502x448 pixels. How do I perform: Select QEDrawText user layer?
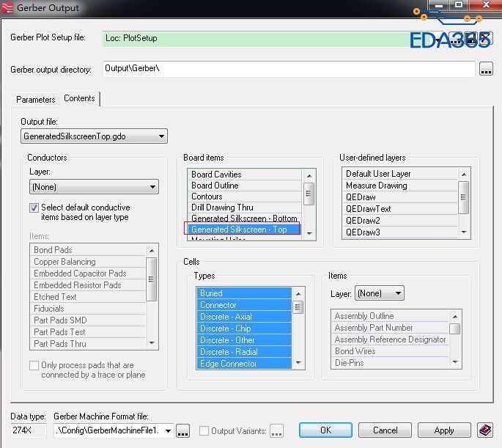(400, 209)
